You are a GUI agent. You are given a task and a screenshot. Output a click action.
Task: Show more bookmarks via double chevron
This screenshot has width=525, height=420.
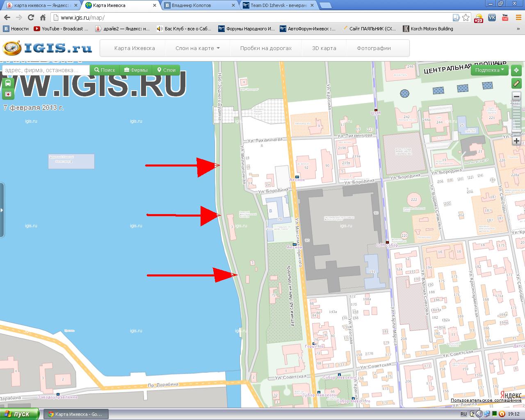[519, 29]
